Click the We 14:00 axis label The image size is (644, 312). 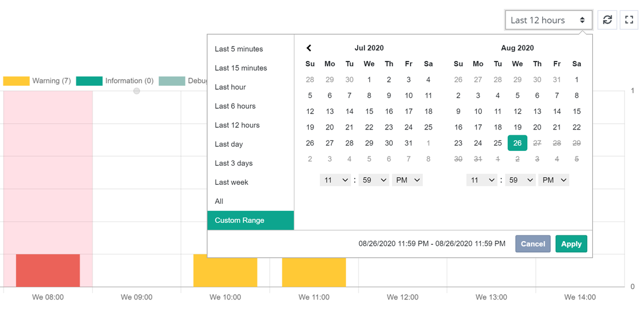click(580, 297)
